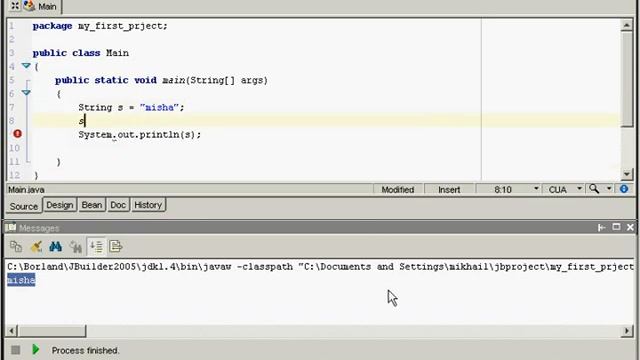Click the clear messages broom icon
Viewport: 640px width, 360px height.
tap(36, 247)
